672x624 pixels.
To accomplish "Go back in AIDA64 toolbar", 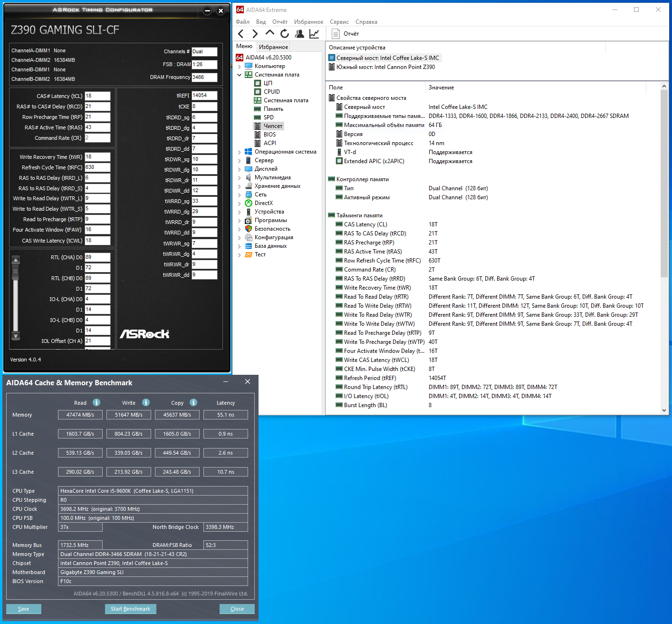I will coord(241,33).
